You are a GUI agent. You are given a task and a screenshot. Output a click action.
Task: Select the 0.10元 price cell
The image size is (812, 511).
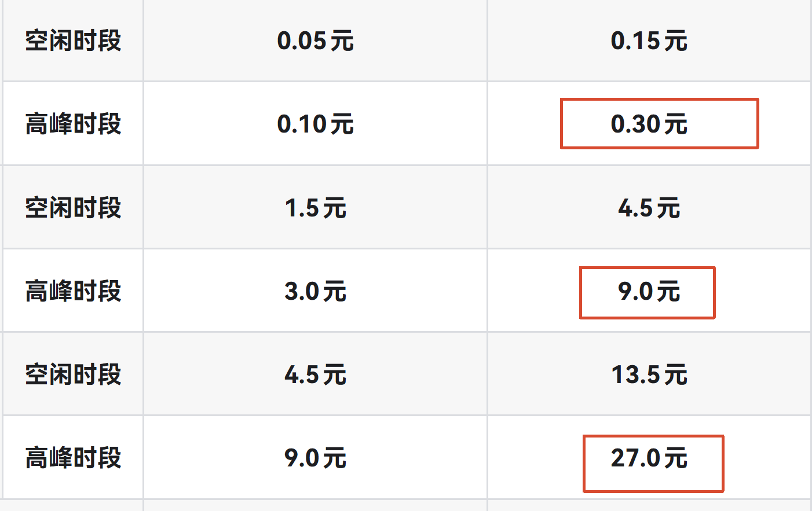coord(315,124)
